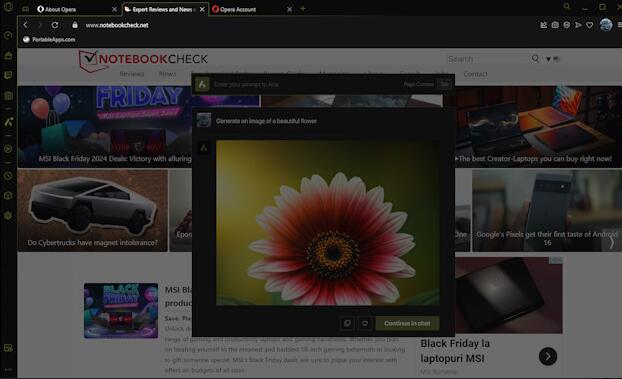Go back using the browser back arrow
The image size is (622, 379).
click(x=25, y=25)
